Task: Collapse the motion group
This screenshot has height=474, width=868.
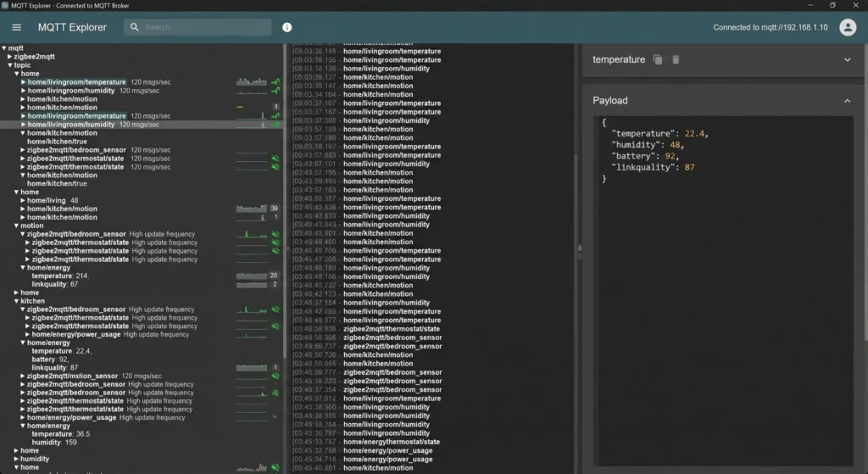Action: coord(17,226)
